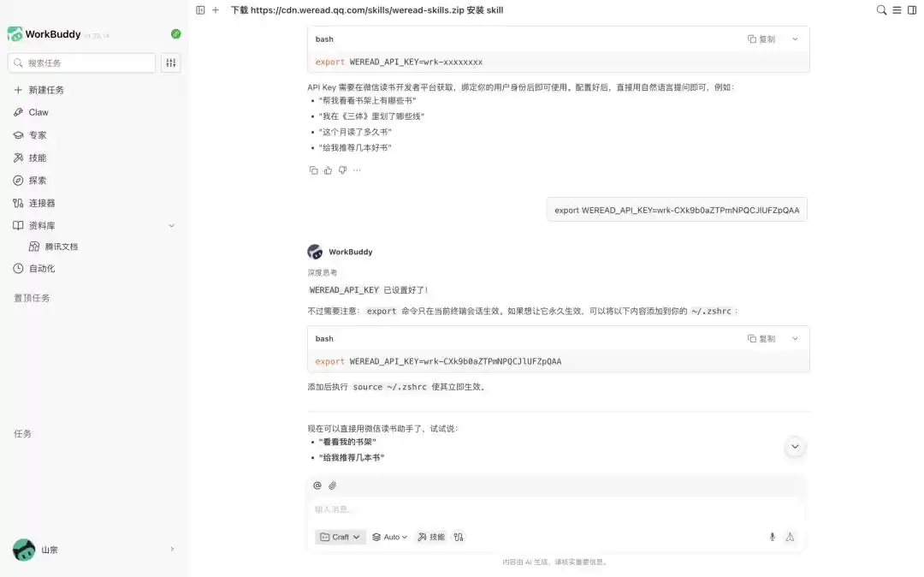Copy the assistant message icon
924x577 pixels.
[313, 170]
